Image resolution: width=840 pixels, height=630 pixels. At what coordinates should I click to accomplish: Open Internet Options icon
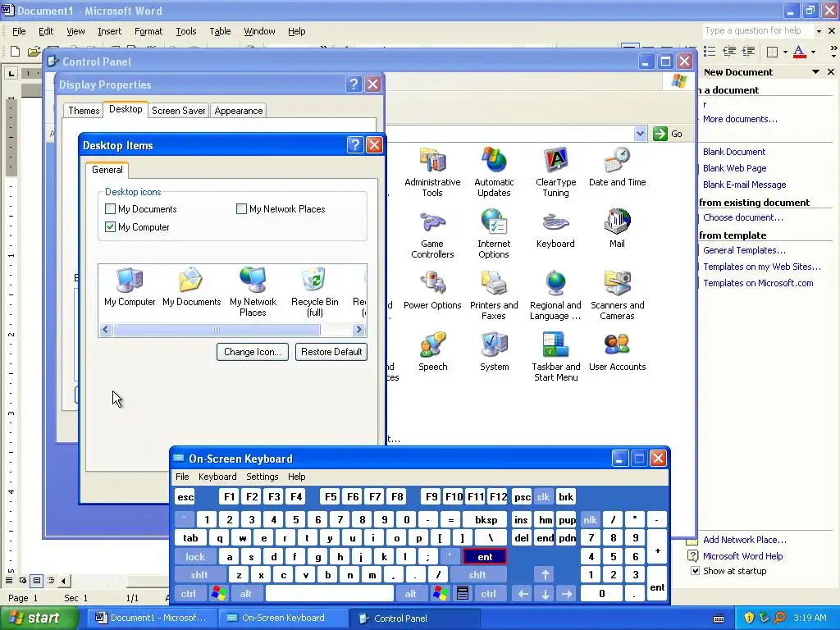[x=494, y=234]
